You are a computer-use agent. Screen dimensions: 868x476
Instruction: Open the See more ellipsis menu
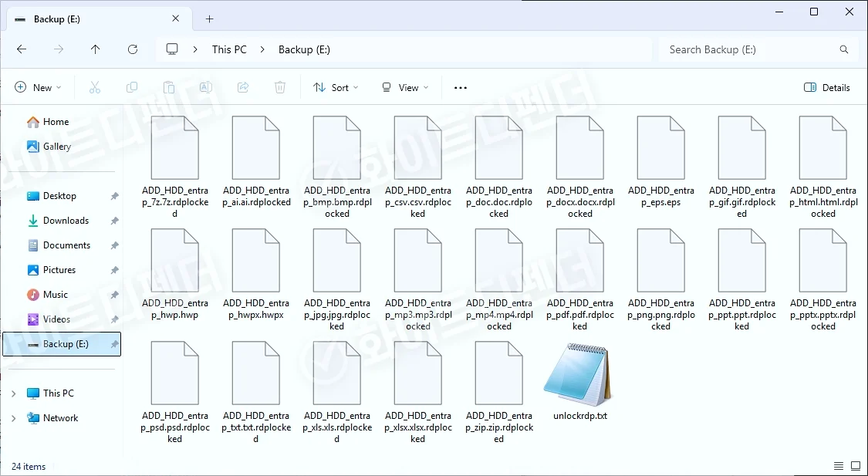click(x=461, y=88)
